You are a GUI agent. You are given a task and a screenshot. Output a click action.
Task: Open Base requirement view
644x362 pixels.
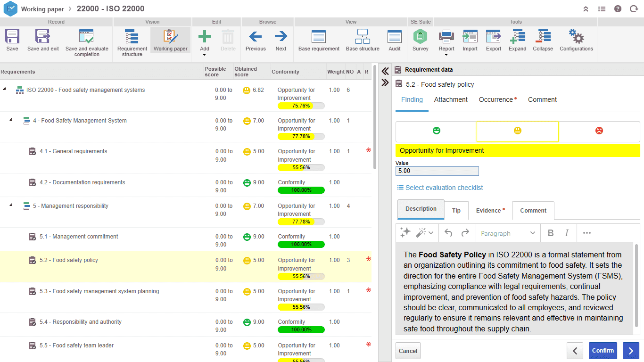coord(319,36)
